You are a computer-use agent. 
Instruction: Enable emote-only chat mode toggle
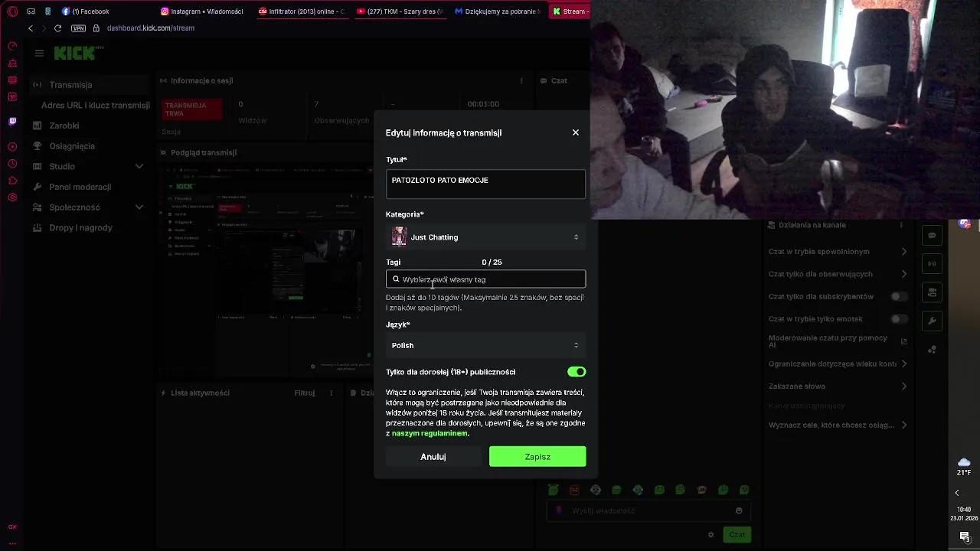click(899, 318)
